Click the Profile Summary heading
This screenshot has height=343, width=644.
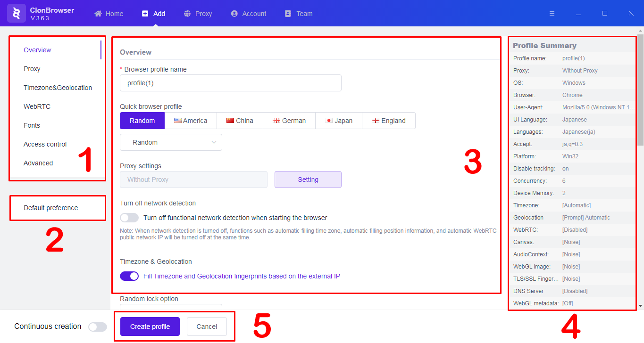(x=544, y=46)
